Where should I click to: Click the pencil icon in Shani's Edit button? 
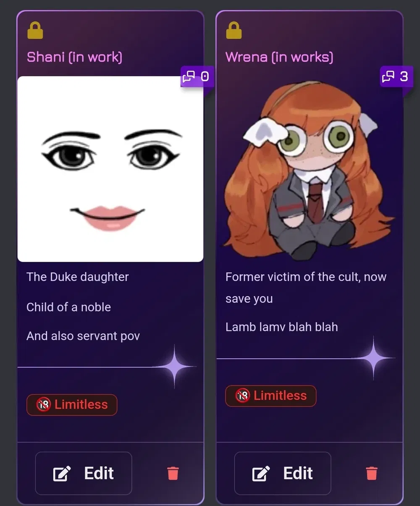point(62,474)
